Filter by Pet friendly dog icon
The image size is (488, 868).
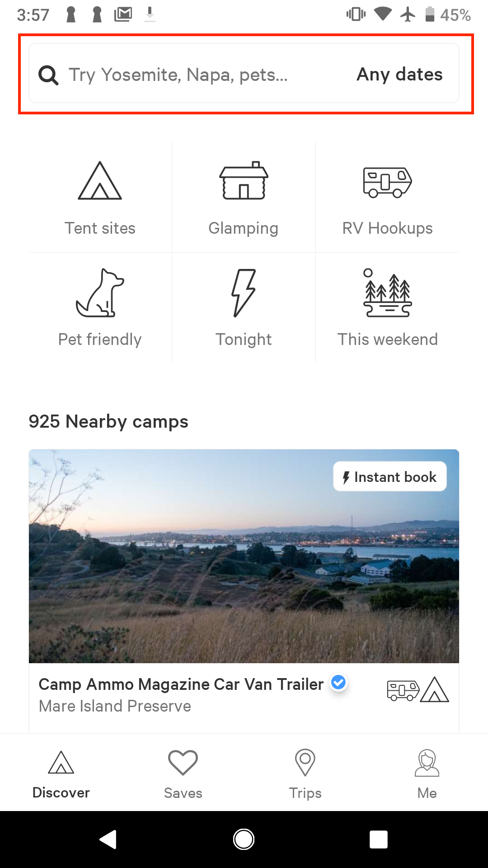pos(100,293)
